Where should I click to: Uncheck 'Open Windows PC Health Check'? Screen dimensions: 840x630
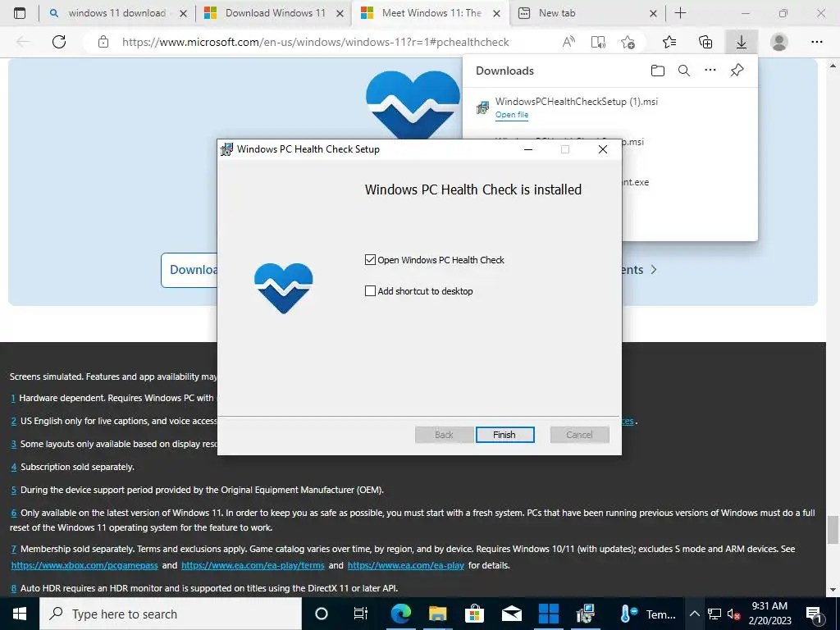pos(370,260)
